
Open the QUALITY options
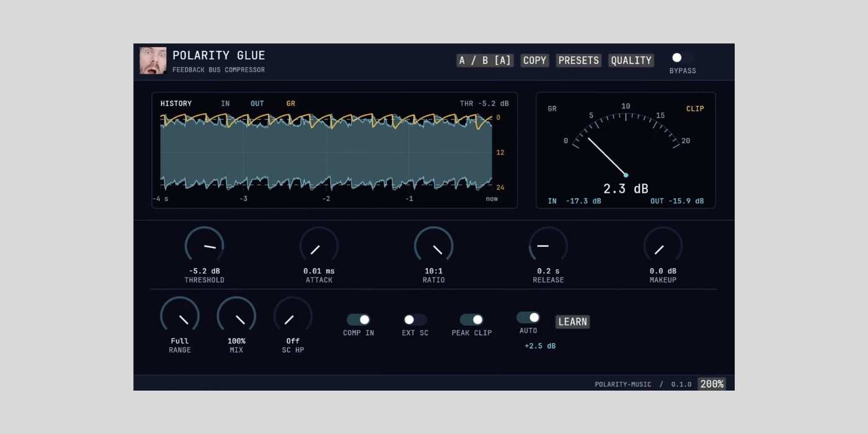click(x=631, y=60)
